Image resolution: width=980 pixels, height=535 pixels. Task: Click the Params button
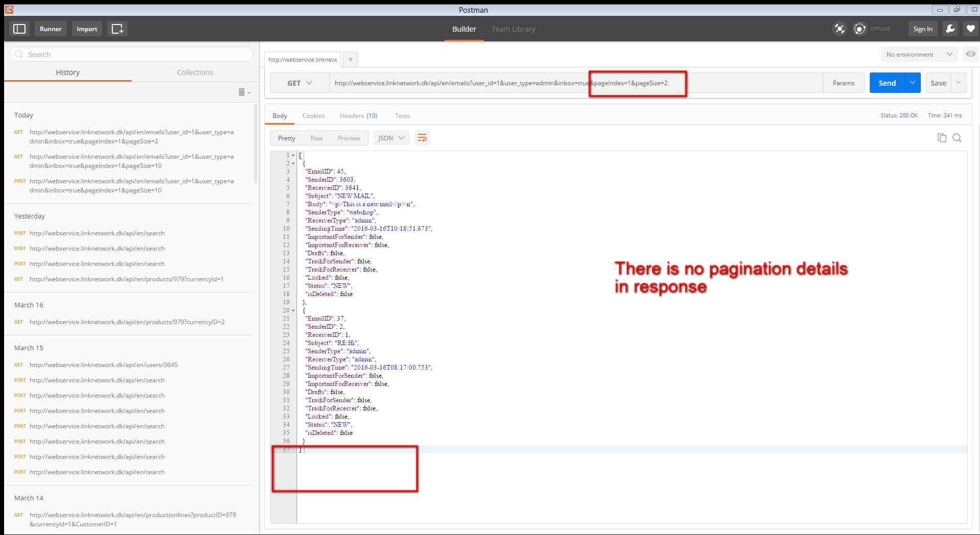point(843,83)
